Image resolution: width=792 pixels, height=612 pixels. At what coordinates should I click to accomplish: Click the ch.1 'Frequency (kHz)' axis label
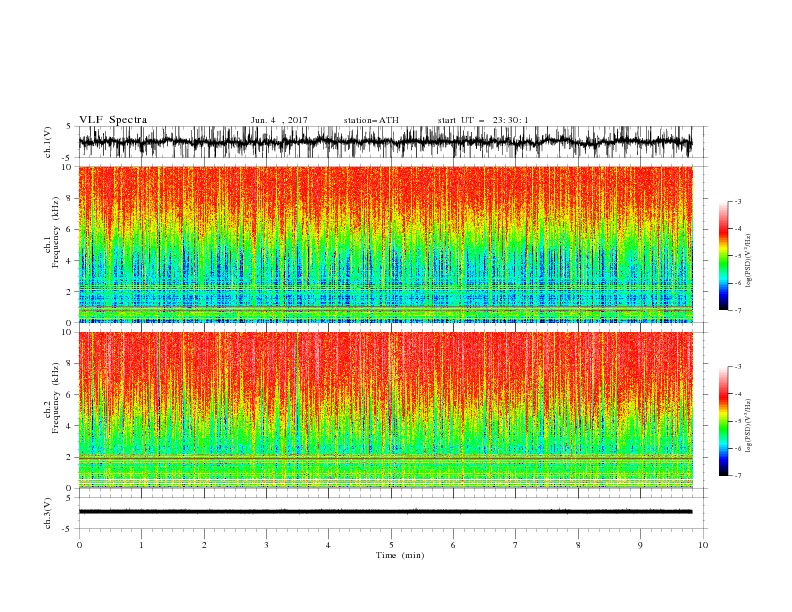click(55, 230)
